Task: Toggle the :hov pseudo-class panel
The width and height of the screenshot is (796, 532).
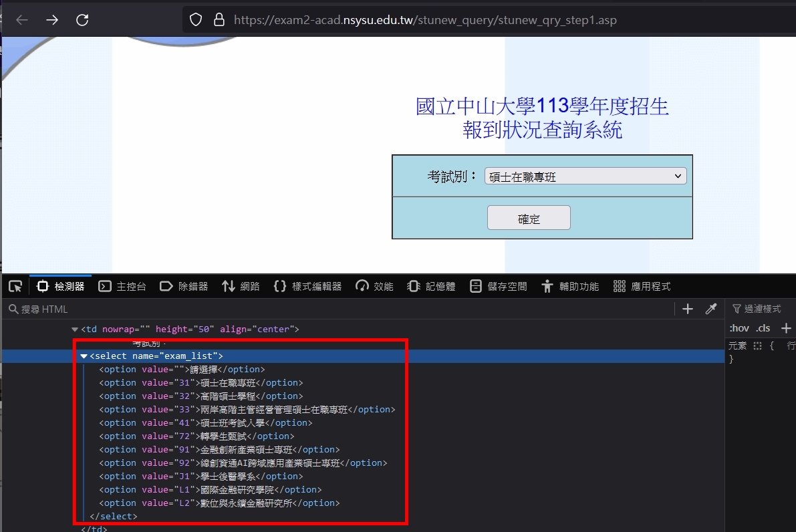Action: [x=739, y=328]
